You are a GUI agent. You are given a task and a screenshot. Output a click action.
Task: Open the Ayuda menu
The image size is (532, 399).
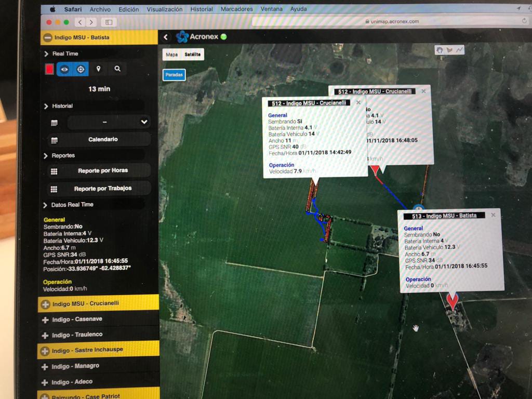tap(298, 9)
